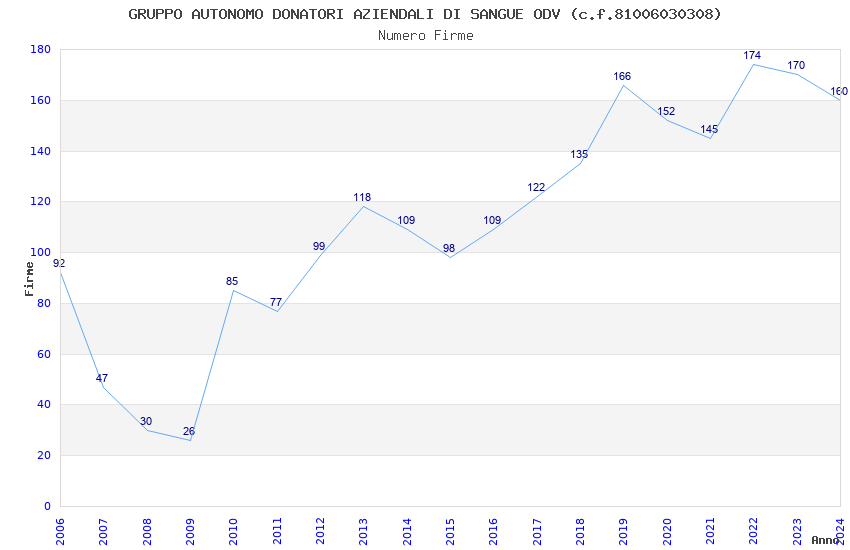Click x-axis year 2011
850x550 pixels.
click(x=276, y=532)
